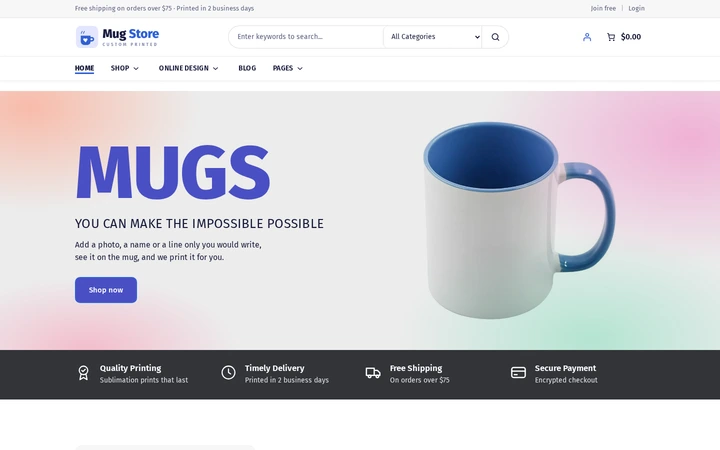Open the Pages menu item
Viewport: 720px width, 450px height.
[283, 68]
